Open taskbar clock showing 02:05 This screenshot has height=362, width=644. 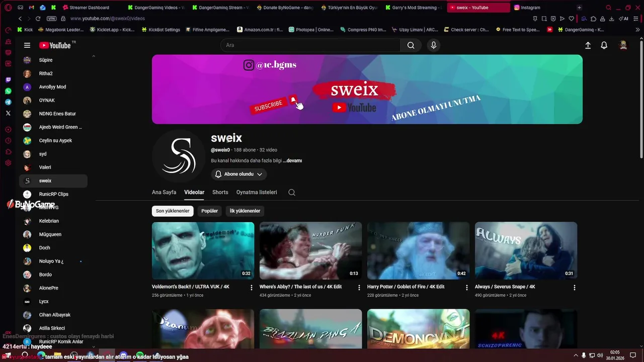click(x=615, y=355)
